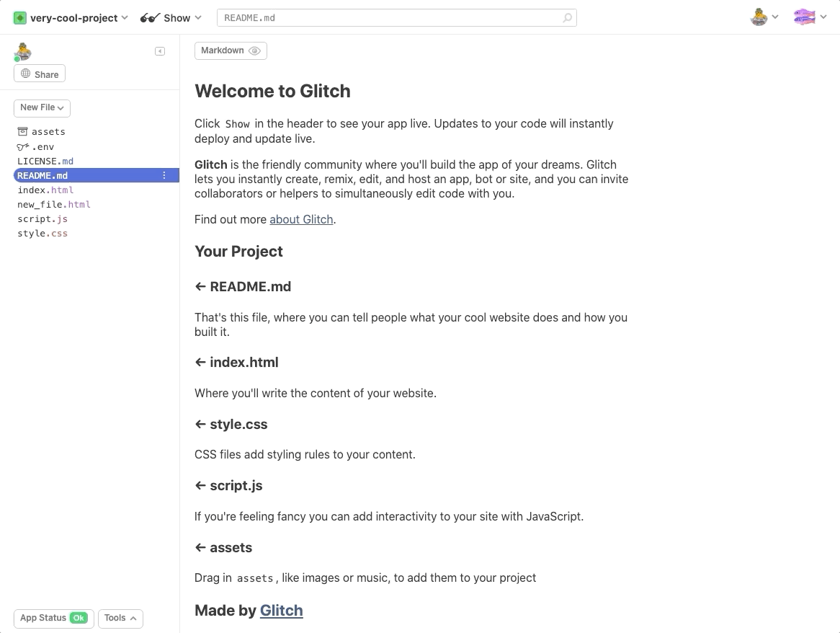
Task: Click the green project icon beside very-cool-project
Action: tap(20, 18)
